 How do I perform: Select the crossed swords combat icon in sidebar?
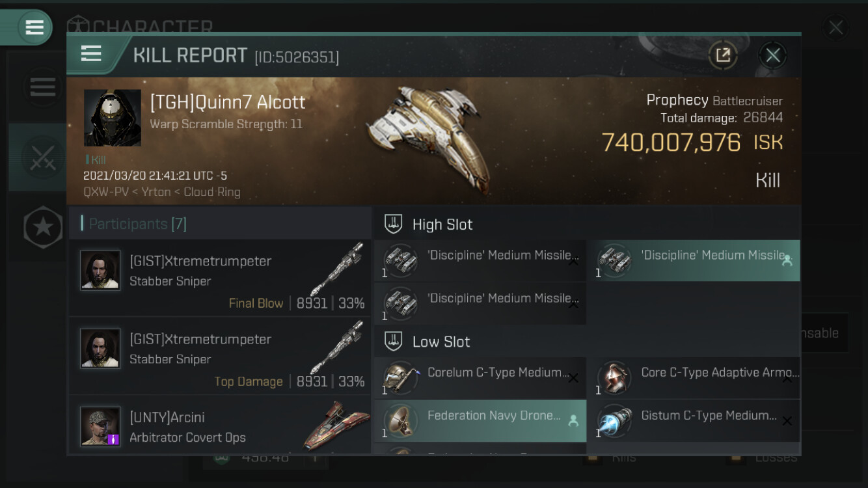[x=42, y=157]
